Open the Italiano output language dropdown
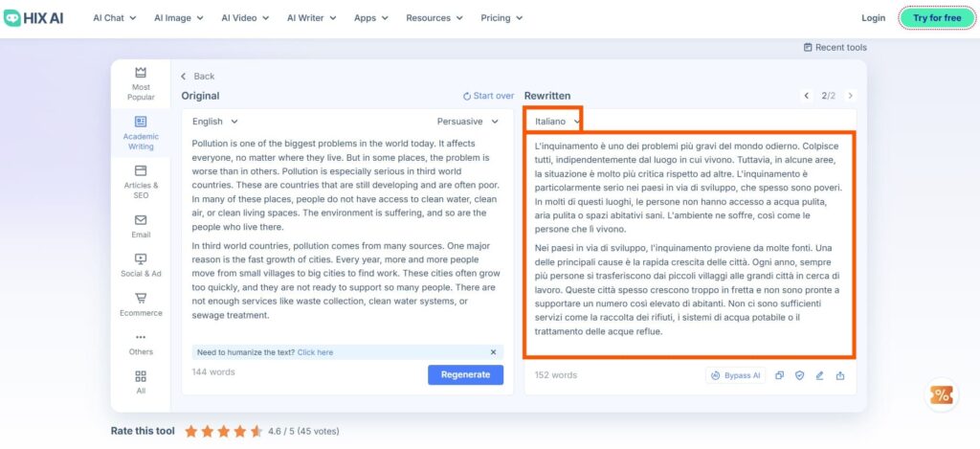The image size is (980, 449). pos(558,122)
